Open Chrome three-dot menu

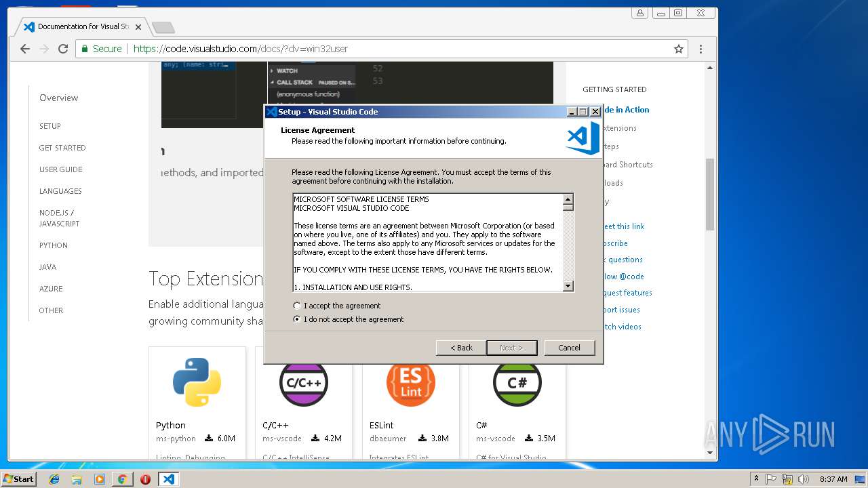point(701,49)
